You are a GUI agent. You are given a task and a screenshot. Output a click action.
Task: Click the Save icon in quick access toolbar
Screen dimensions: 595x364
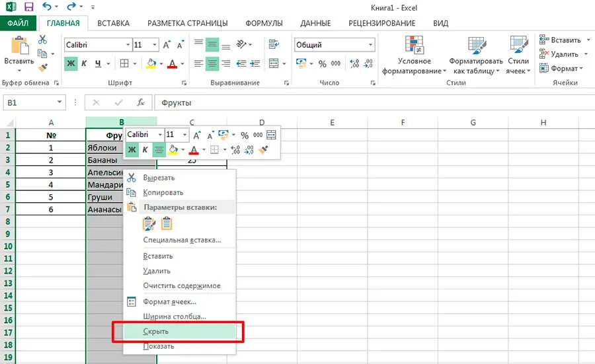28,7
